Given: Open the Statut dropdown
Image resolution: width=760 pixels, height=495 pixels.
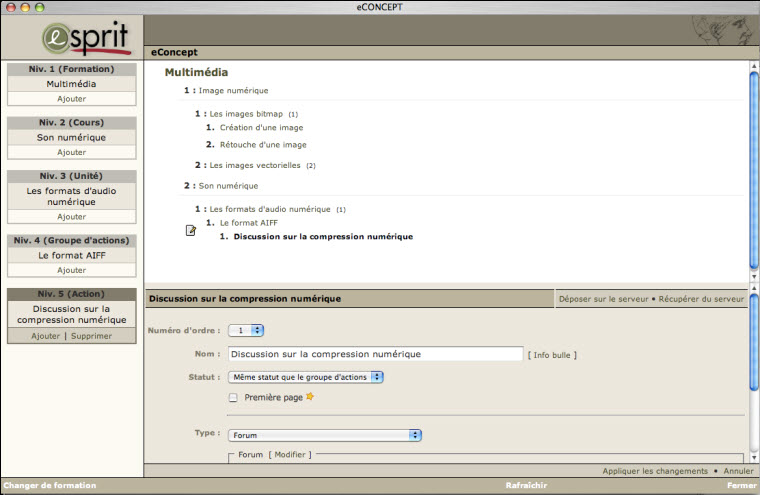Looking at the screenshot, I should click(305, 377).
